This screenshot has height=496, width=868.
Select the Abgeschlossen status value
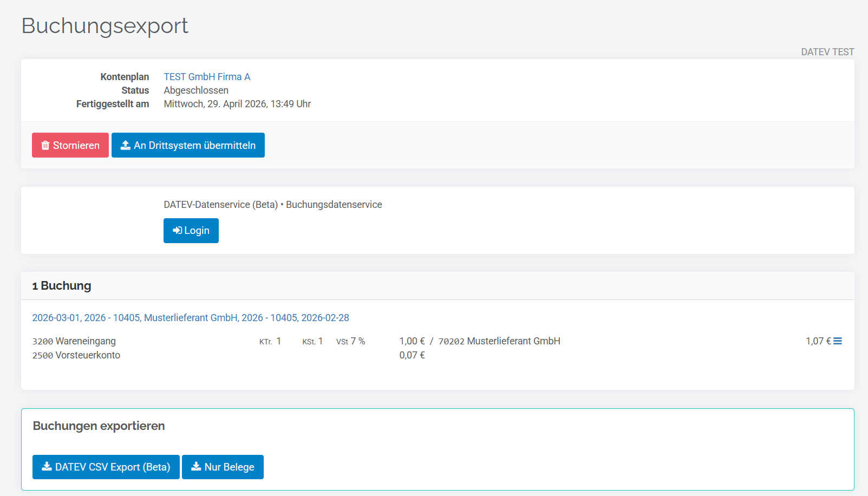196,90
